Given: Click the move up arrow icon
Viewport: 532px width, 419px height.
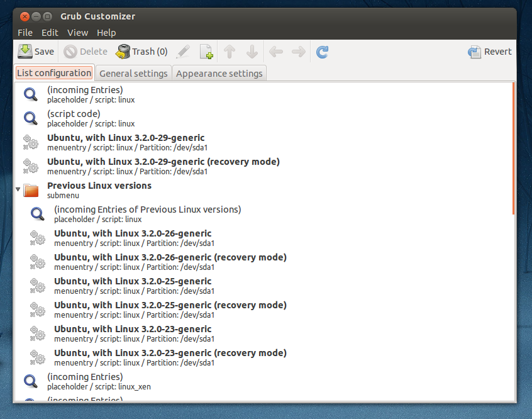Looking at the screenshot, I should [230, 52].
